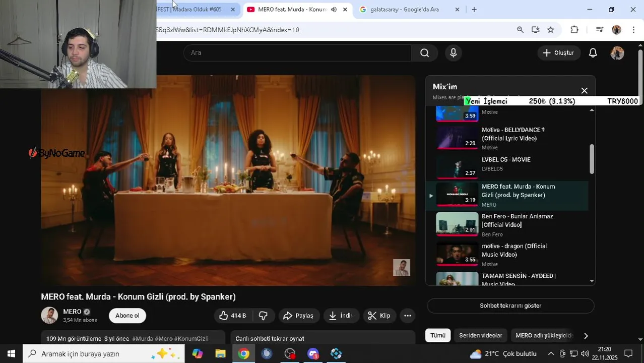Play Motive - BELLYDANCE playlist item
This screenshot has height=363, width=644.
[507, 138]
